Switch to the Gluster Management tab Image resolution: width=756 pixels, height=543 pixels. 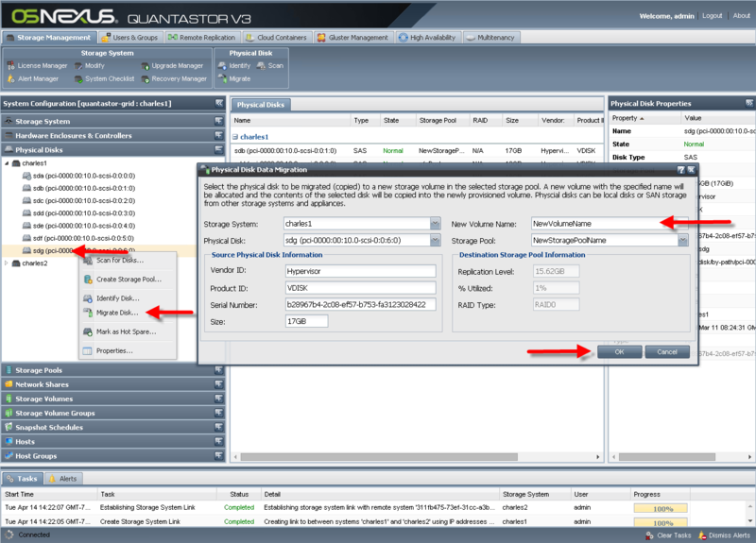pos(352,38)
